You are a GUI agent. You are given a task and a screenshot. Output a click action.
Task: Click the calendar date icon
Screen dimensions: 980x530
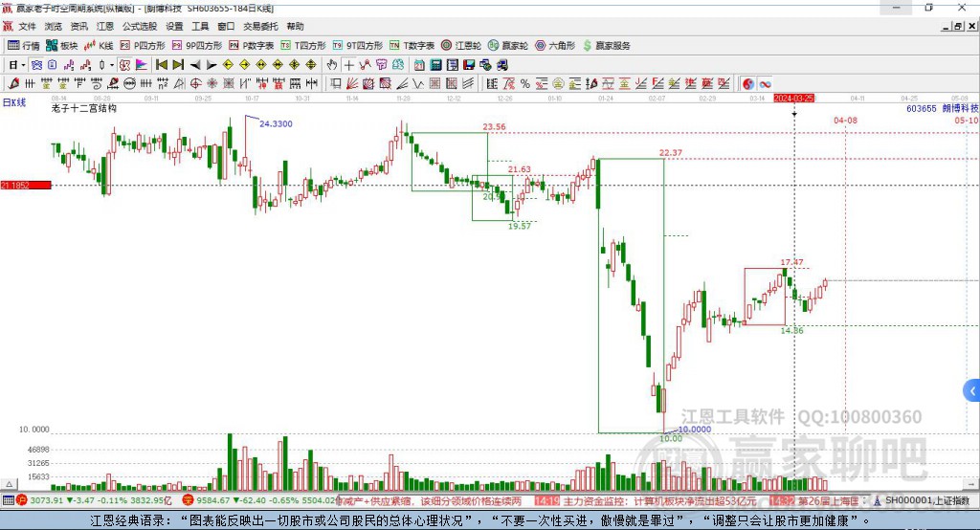pyautogui.click(x=419, y=65)
